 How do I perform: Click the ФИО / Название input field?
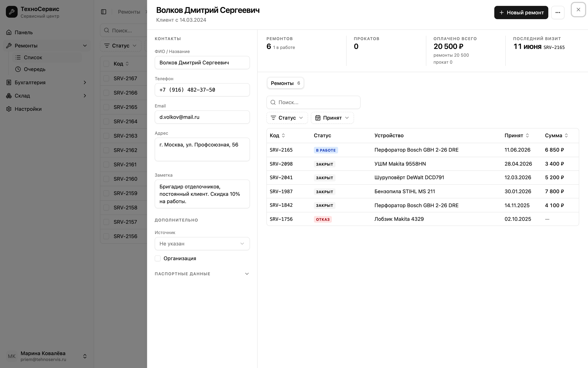point(202,63)
